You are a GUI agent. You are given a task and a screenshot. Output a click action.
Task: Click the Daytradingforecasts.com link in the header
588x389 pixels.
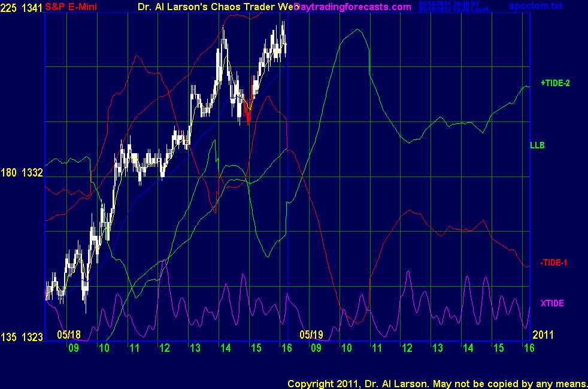pyautogui.click(x=353, y=7)
